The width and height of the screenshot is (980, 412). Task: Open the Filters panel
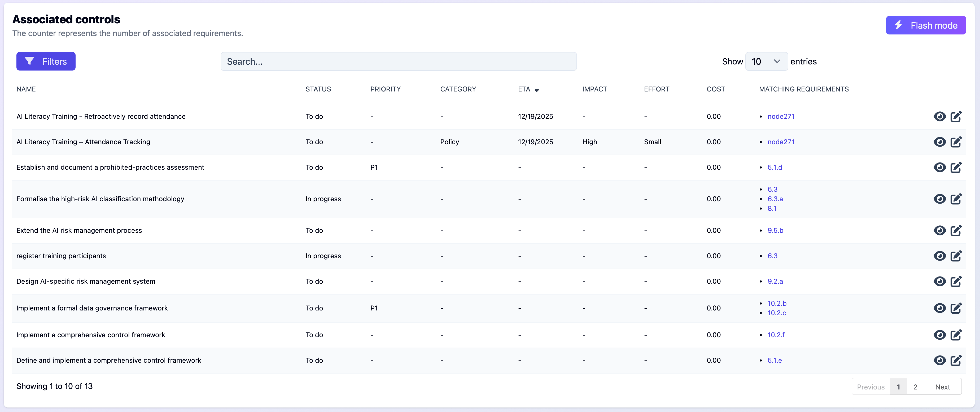point(46,62)
